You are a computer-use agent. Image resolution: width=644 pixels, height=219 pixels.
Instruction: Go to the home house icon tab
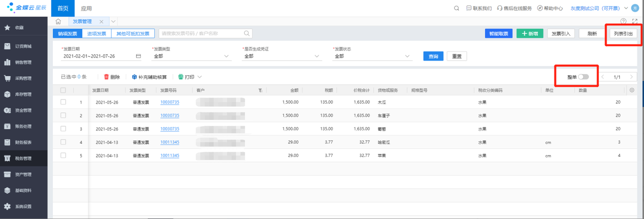click(58, 21)
